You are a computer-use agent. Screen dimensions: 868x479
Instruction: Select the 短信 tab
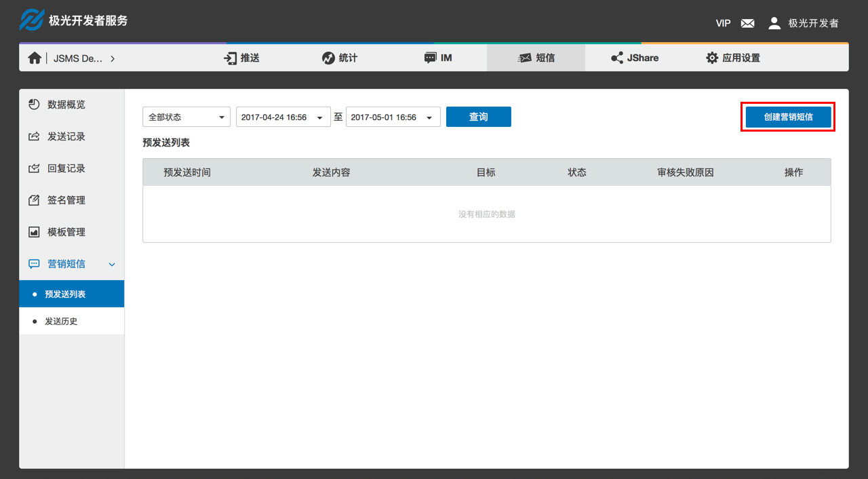point(536,58)
